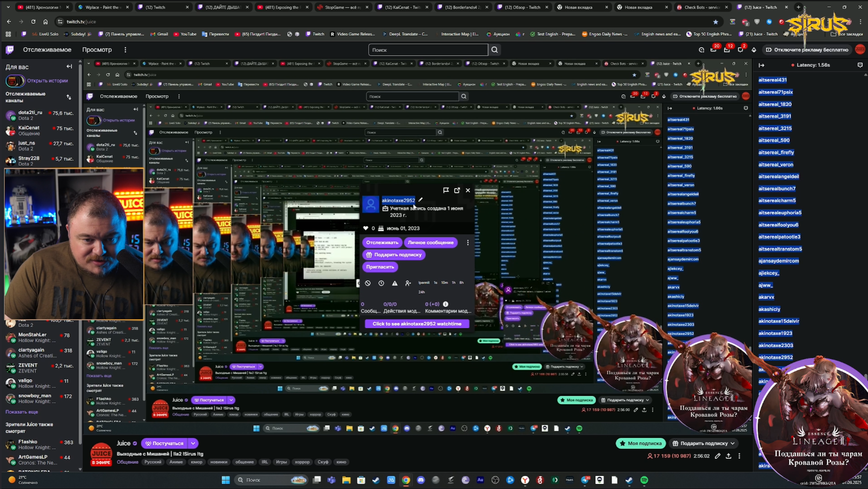868x489 pixels.
Task: Collapse chat using the arrow left of Latency 1.56s
Action: point(762,65)
